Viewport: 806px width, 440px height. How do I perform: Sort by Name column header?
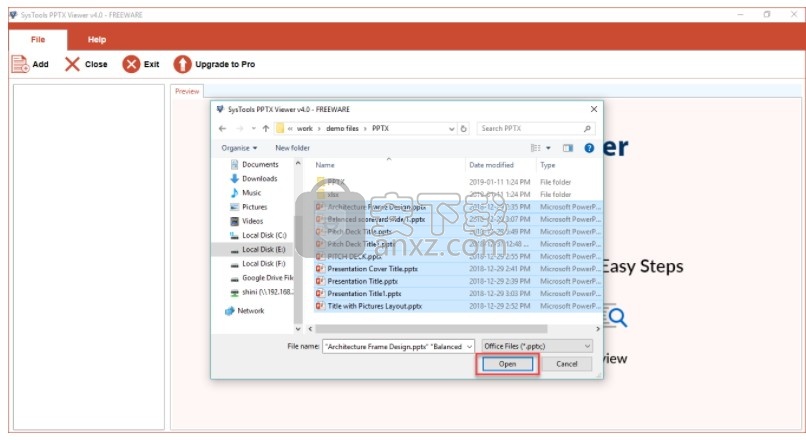point(325,165)
